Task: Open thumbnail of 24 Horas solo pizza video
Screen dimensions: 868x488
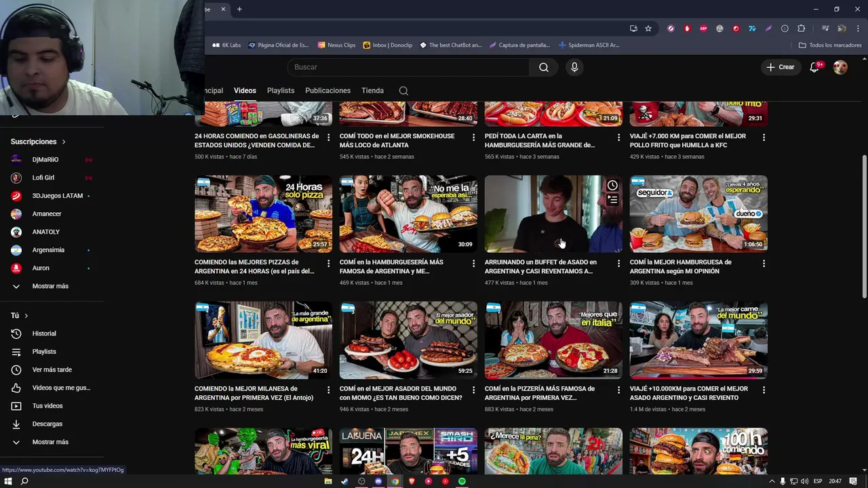Action: point(263,214)
